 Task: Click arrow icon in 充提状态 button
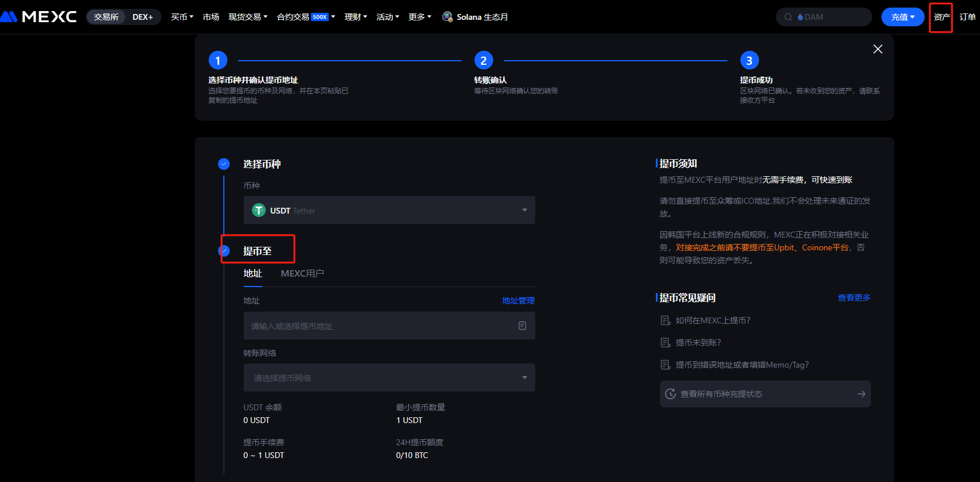(861, 394)
